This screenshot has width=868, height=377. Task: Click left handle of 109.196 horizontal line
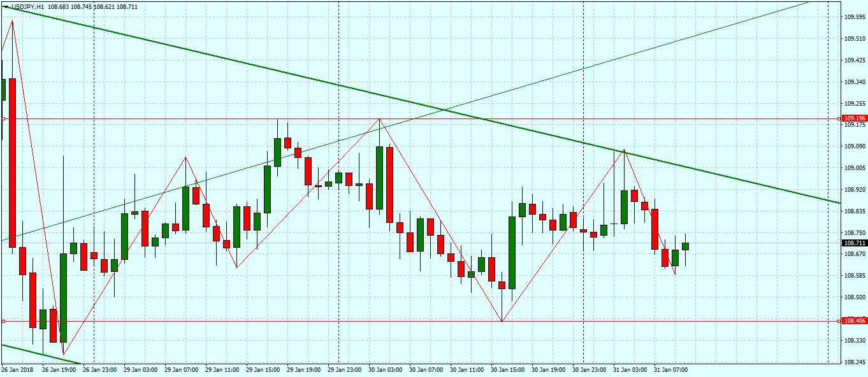click(3, 118)
